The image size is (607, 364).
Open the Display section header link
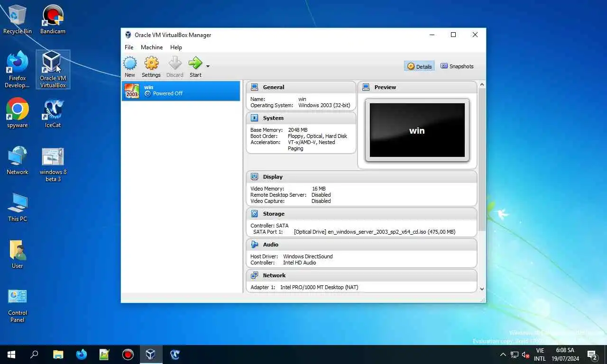point(273,177)
